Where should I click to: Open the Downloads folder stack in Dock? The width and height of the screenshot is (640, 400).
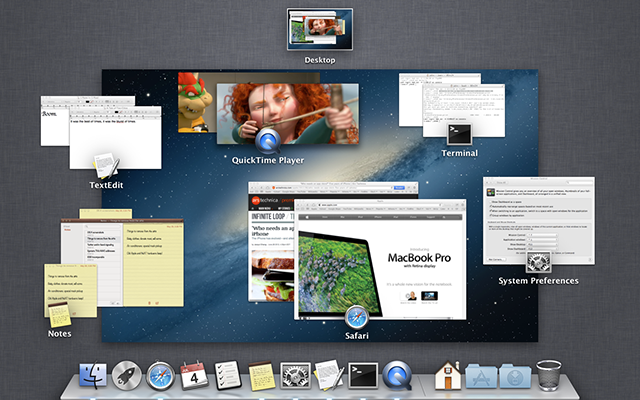[x=515, y=376]
